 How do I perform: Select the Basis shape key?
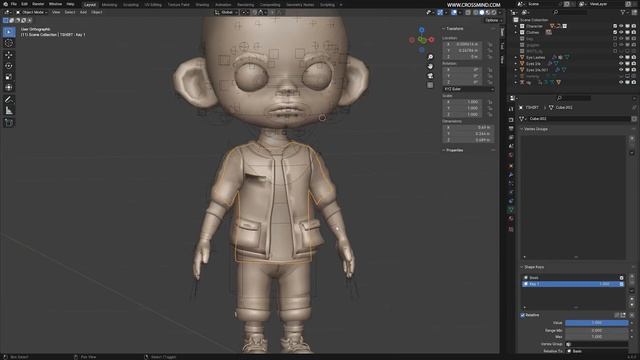point(573,278)
